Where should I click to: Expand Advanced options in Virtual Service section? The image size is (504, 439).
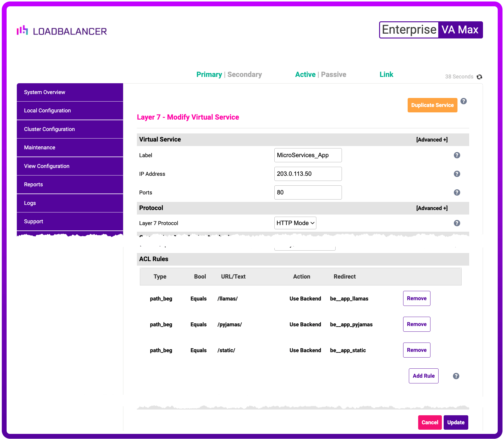coord(432,140)
